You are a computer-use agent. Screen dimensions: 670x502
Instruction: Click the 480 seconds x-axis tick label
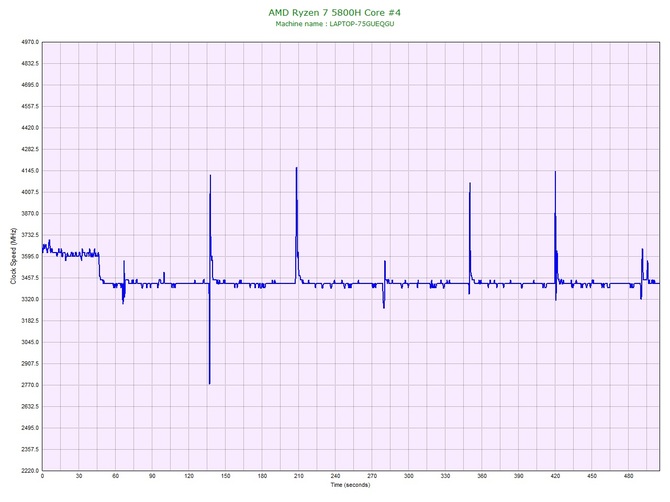tap(629, 476)
